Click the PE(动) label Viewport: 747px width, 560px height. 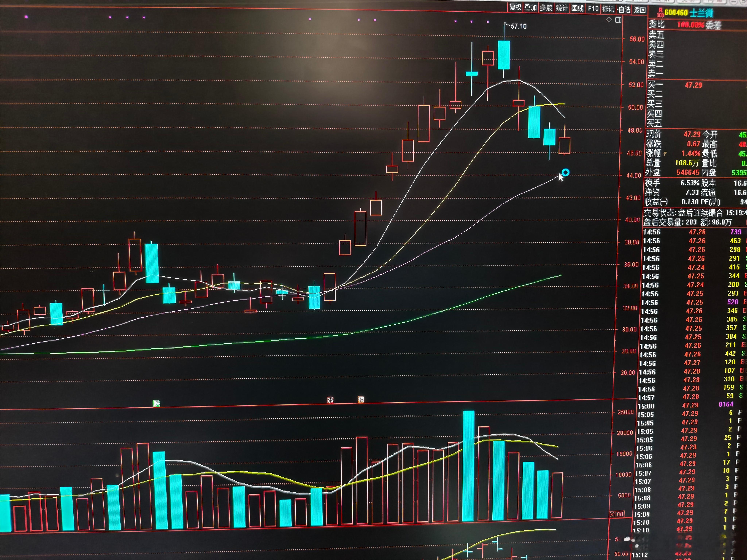pyautogui.click(x=711, y=202)
